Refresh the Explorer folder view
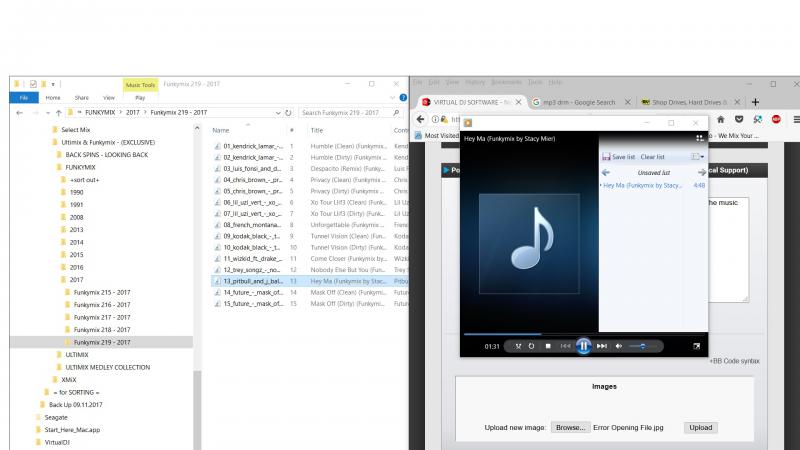 click(x=288, y=113)
